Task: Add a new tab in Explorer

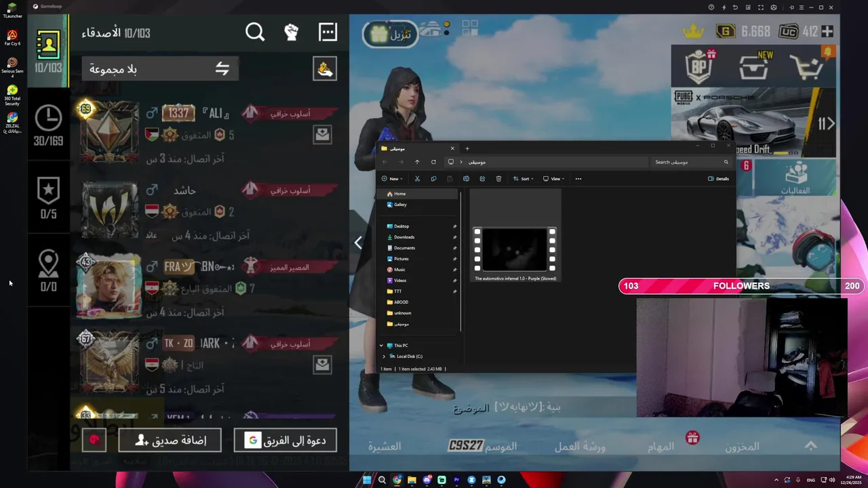Action: pyautogui.click(x=467, y=148)
